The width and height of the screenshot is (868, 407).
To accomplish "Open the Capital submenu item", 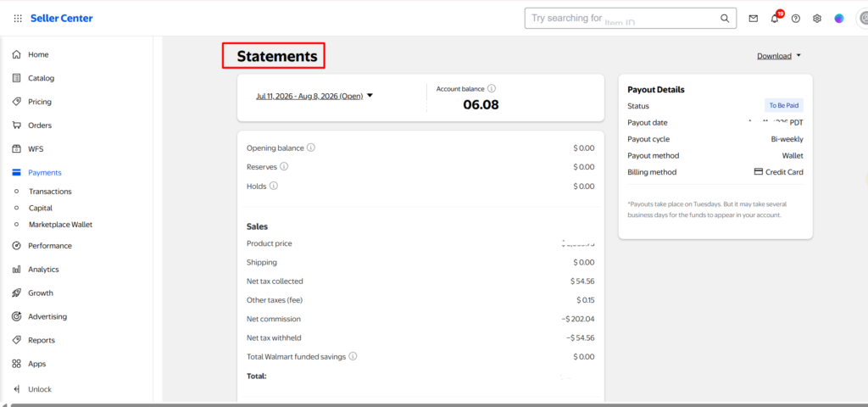I will [x=41, y=208].
